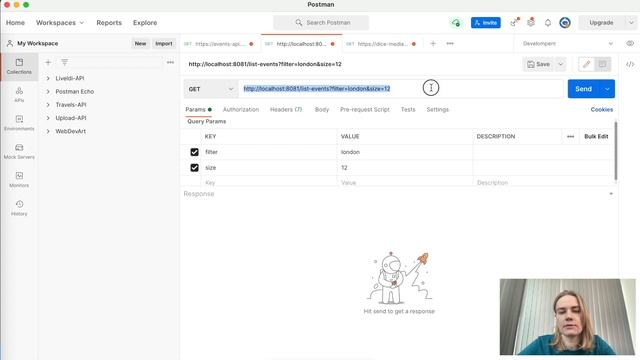Click the Save button
Viewport: 640px width, 360px height.
point(539,64)
